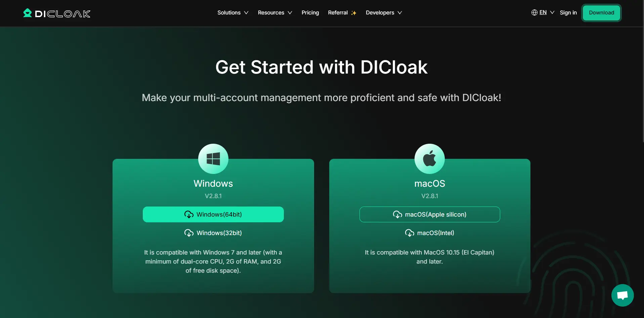
Task: Open the live chat bubble icon
Action: (x=622, y=295)
